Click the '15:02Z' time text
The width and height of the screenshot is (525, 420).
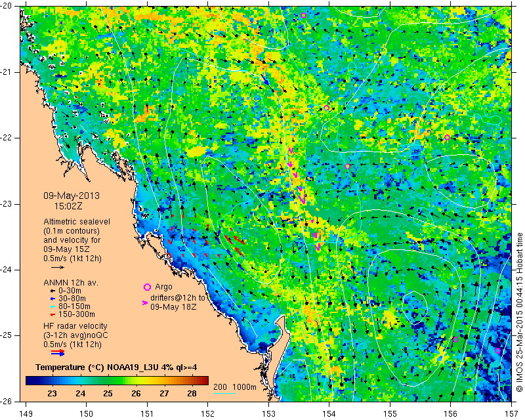click(68, 206)
